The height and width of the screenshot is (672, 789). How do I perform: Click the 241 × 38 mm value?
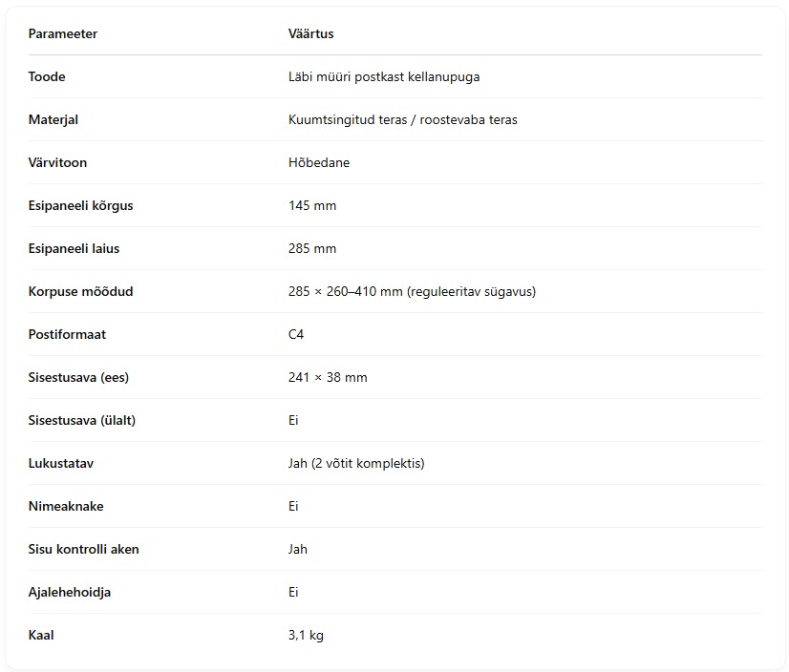(x=328, y=377)
